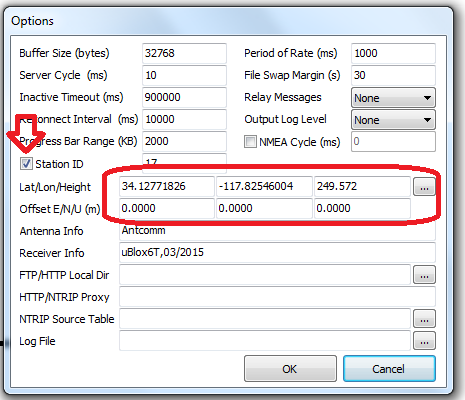Click the longitude field showing -117.82546004
The width and height of the screenshot is (465, 400).
pyautogui.click(x=264, y=186)
